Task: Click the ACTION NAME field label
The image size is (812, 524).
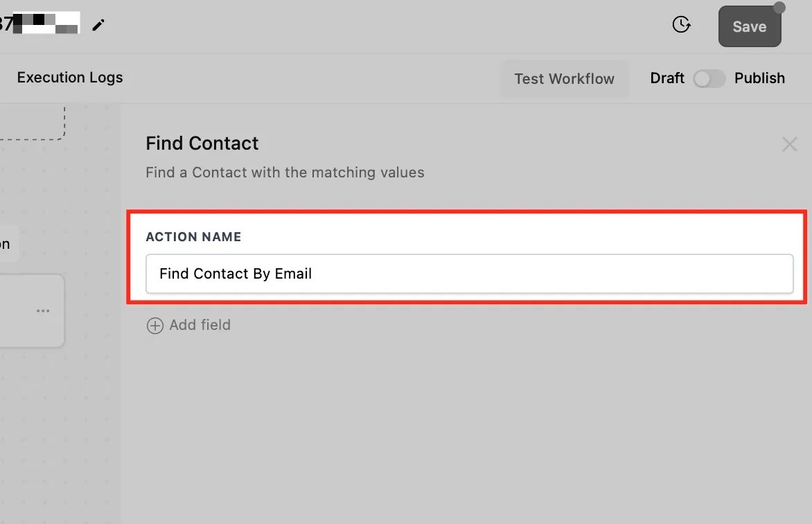Action: [x=193, y=237]
